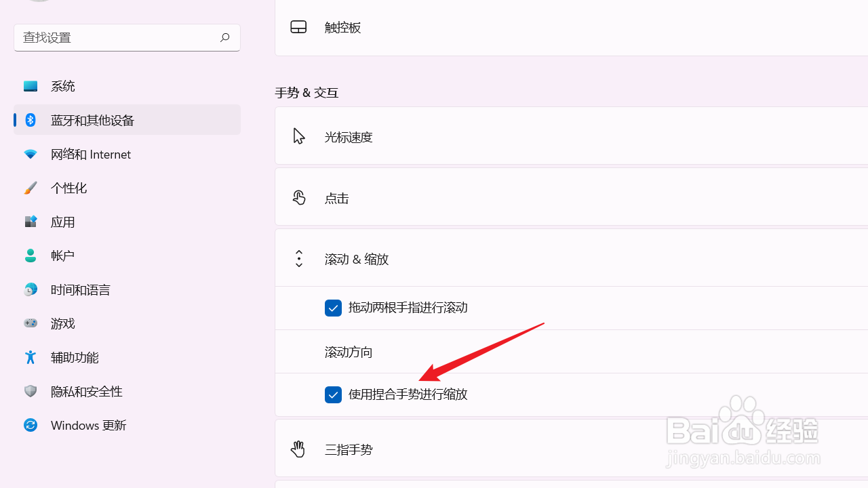The image size is (868, 488).
Task: Click the 点击 tap gesture icon
Action: click(x=298, y=197)
